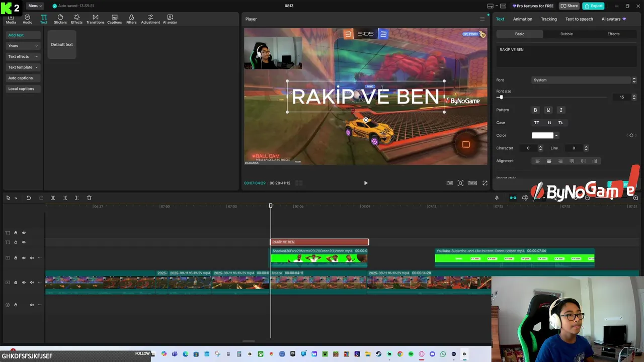Image resolution: width=644 pixels, height=362 pixels.
Task: Click the Font size slider handle
Action: pos(501,97)
